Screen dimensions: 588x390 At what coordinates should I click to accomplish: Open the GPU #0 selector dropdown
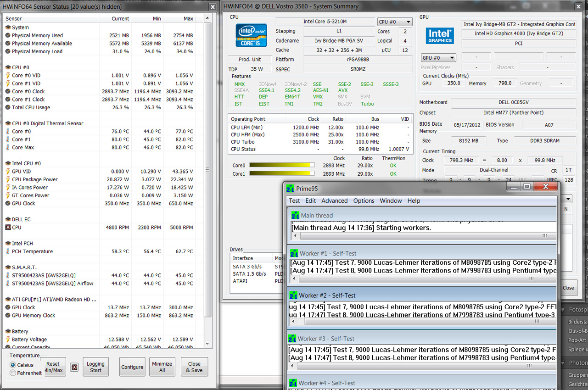[x=438, y=58]
